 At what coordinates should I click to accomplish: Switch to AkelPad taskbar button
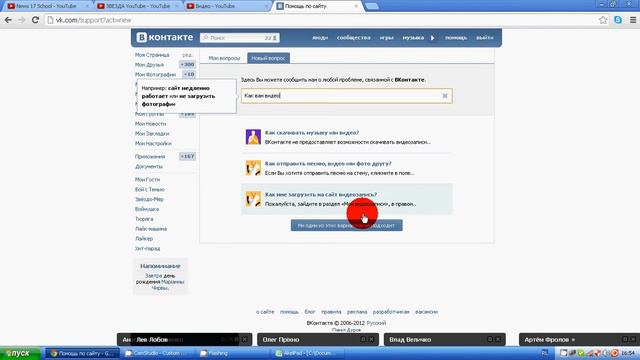(308, 353)
